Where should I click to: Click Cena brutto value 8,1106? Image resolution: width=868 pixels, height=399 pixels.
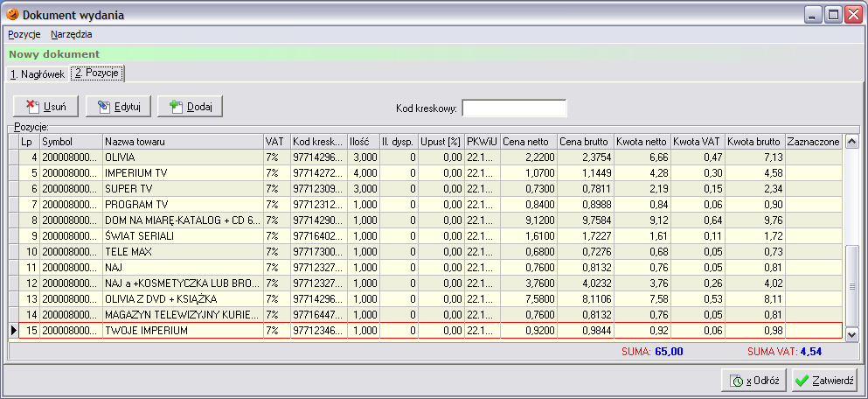(586, 299)
